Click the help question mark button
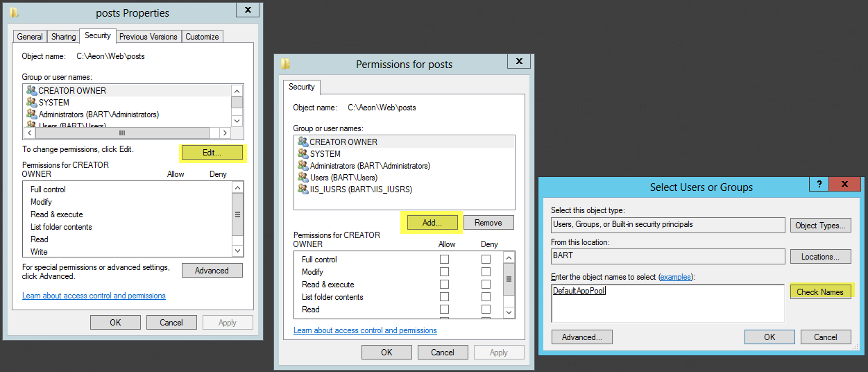The height and width of the screenshot is (372, 868). pyautogui.click(x=819, y=185)
